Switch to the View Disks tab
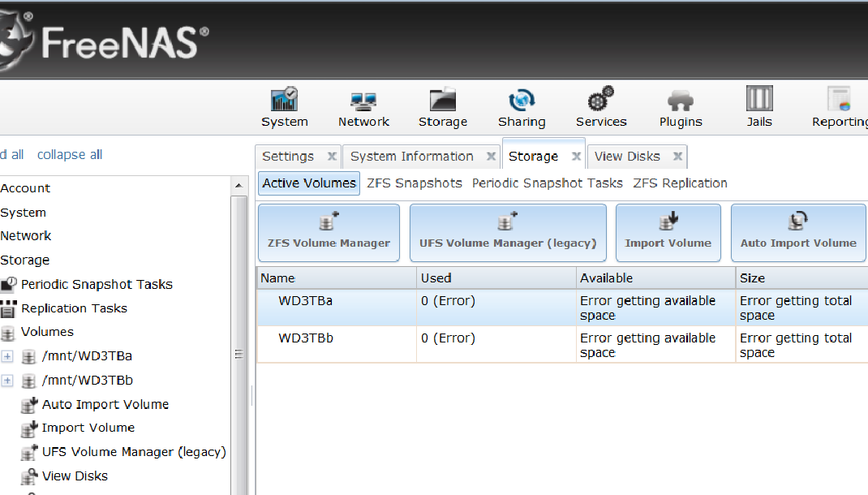 pos(627,157)
